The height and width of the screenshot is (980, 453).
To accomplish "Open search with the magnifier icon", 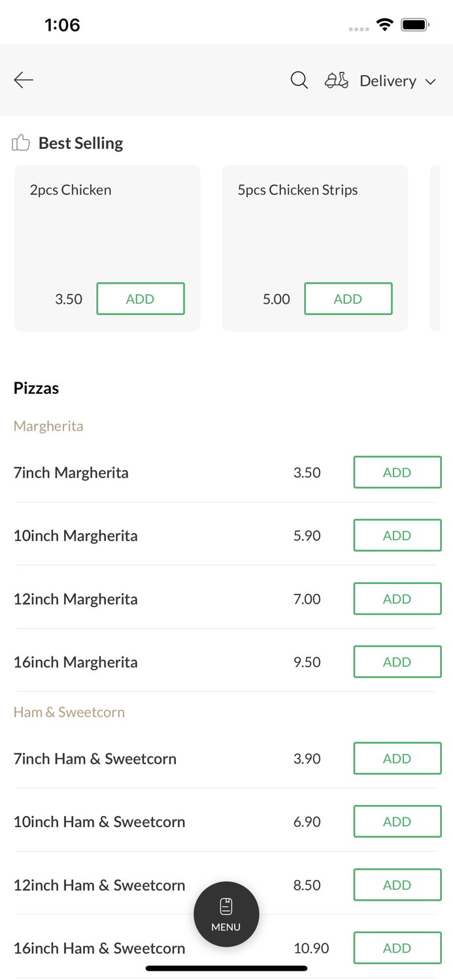I will (x=299, y=80).
